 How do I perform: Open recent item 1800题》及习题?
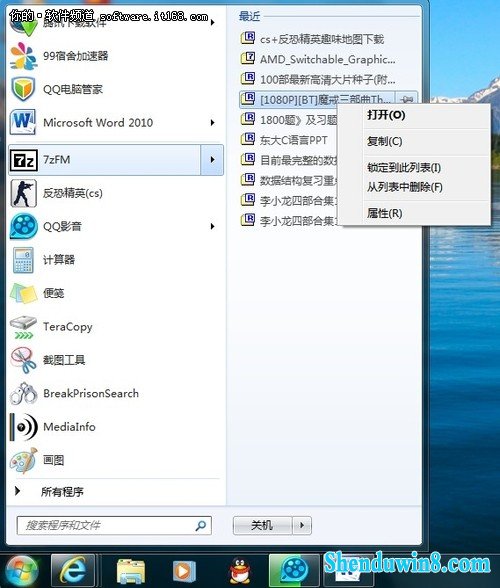pos(288,120)
